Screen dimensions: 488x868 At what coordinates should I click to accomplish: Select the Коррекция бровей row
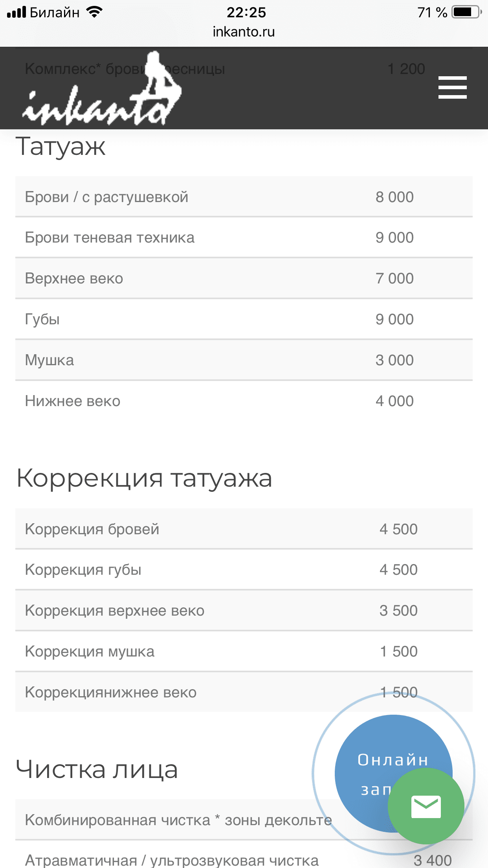coord(244,529)
